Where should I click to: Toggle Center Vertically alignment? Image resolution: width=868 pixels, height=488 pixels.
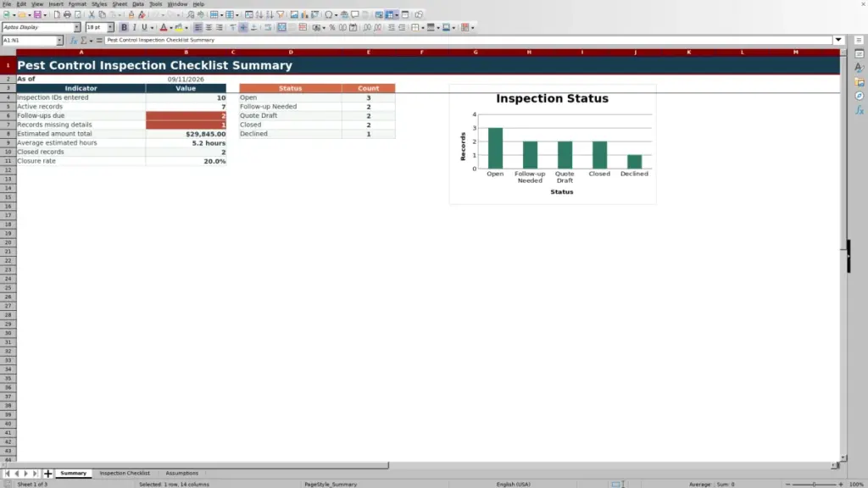pos(243,27)
